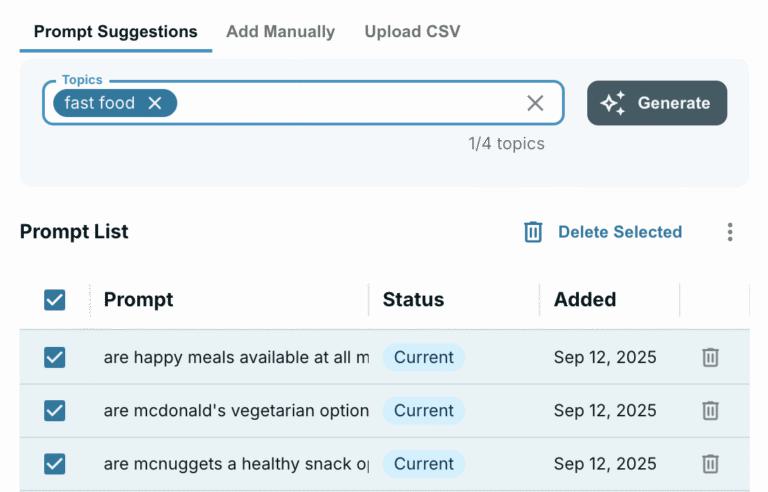Toggle the select-all header checkbox
This screenshot has height=492, width=768.
click(55, 299)
